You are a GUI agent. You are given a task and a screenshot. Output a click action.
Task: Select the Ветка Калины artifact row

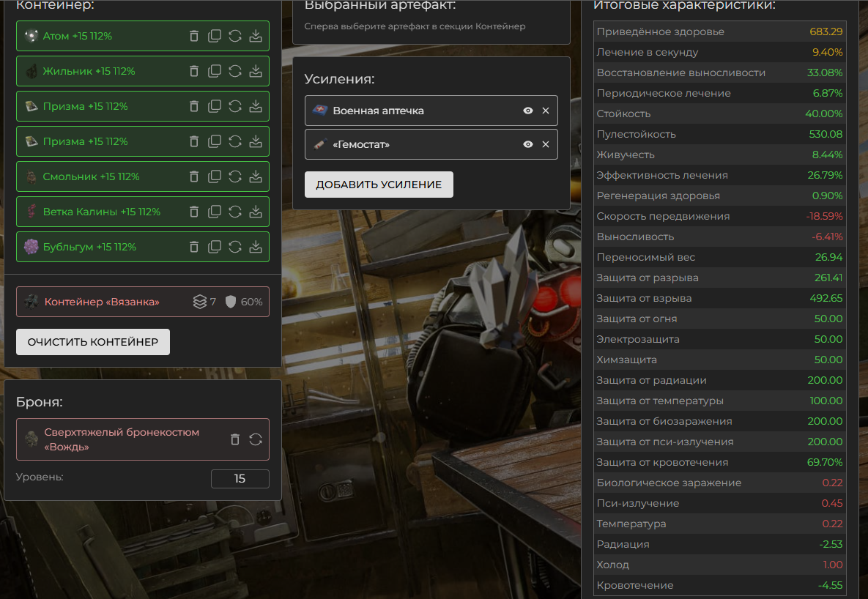tap(101, 212)
